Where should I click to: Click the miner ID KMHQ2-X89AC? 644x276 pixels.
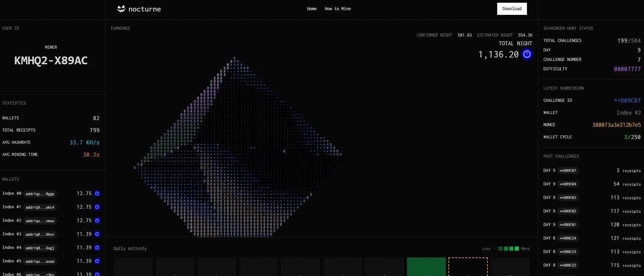(x=51, y=61)
